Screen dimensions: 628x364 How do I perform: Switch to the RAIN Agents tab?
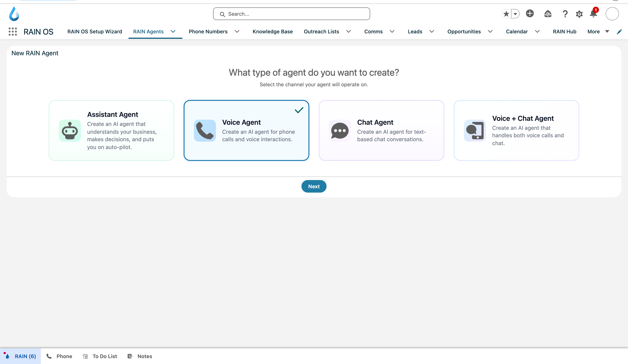148,32
